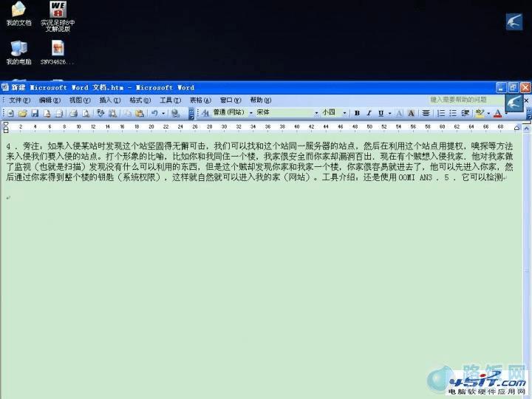Open the 文件(F) menu
This screenshot has width=532, height=399.
tap(19, 100)
